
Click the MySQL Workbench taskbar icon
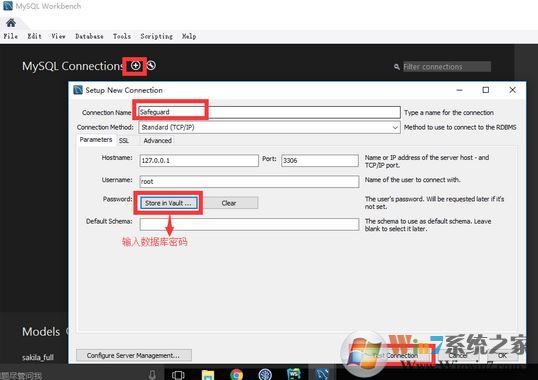point(322,373)
